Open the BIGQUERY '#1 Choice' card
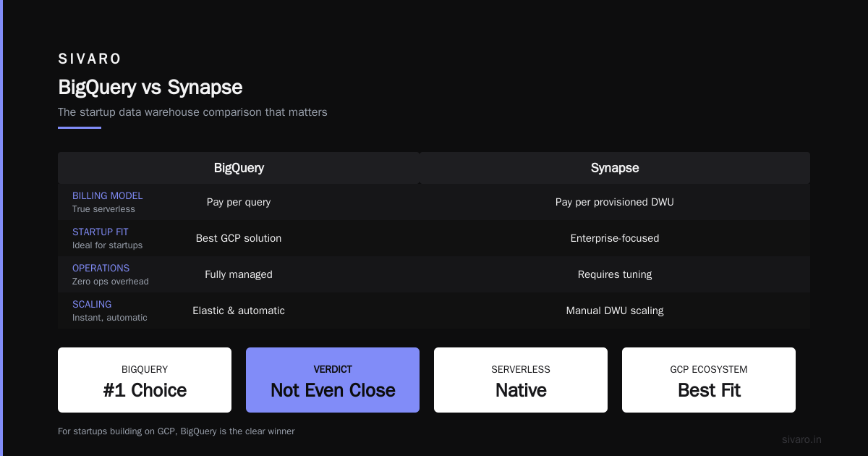868x456 pixels. 145,380
